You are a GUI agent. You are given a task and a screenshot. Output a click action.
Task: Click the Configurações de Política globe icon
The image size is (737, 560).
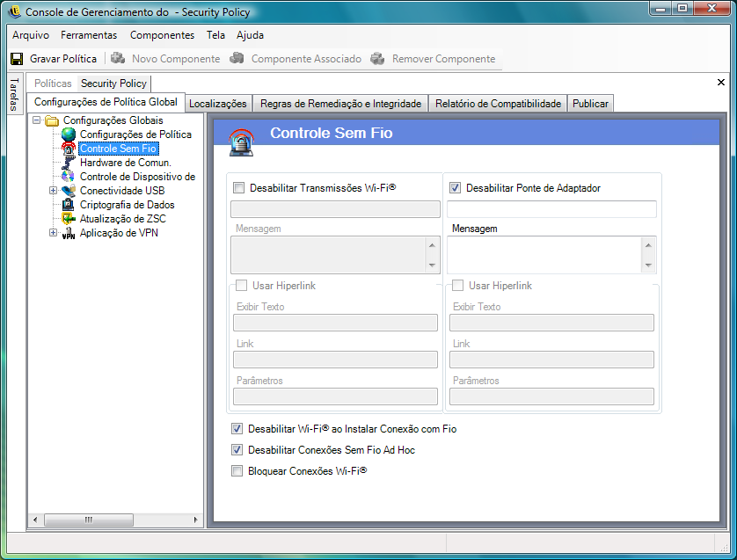(69, 135)
